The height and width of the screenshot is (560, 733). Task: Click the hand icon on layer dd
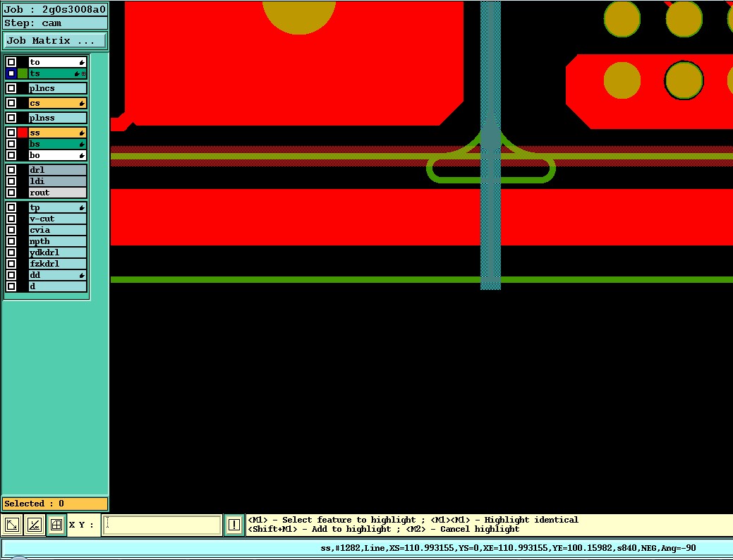click(82, 275)
